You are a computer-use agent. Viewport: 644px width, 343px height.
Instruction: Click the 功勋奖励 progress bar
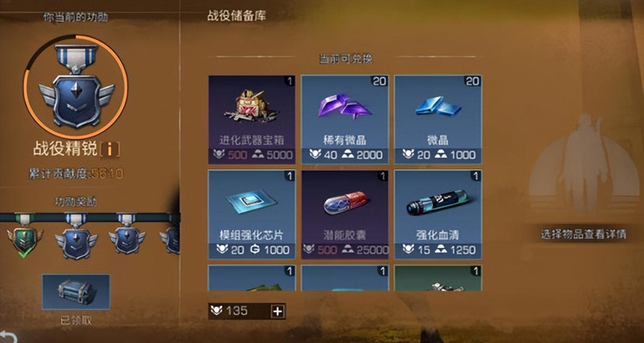pos(90,217)
